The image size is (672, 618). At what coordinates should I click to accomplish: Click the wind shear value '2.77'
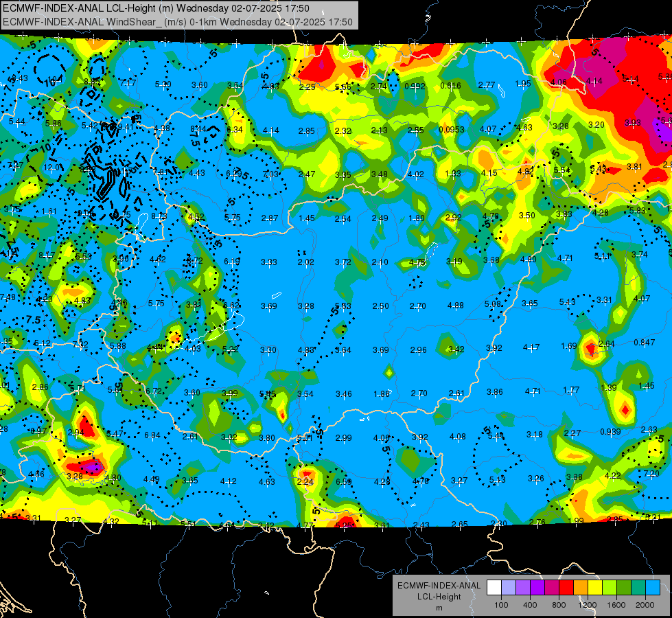tap(487, 85)
